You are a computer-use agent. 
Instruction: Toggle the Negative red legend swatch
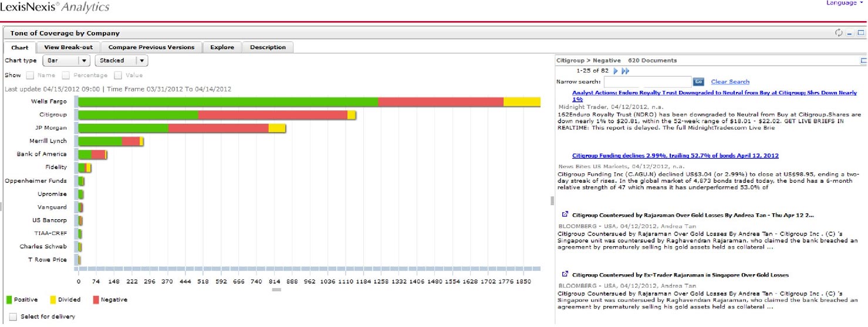[x=96, y=300]
